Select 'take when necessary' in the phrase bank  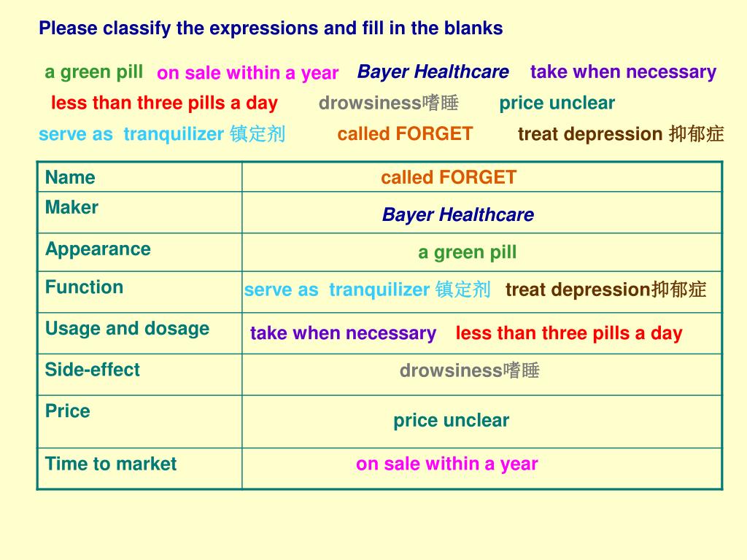[623, 72]
